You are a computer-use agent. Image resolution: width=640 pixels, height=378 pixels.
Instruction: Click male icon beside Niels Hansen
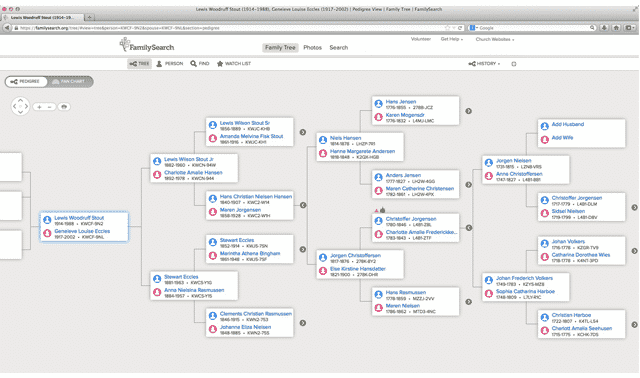click(323, 140)
